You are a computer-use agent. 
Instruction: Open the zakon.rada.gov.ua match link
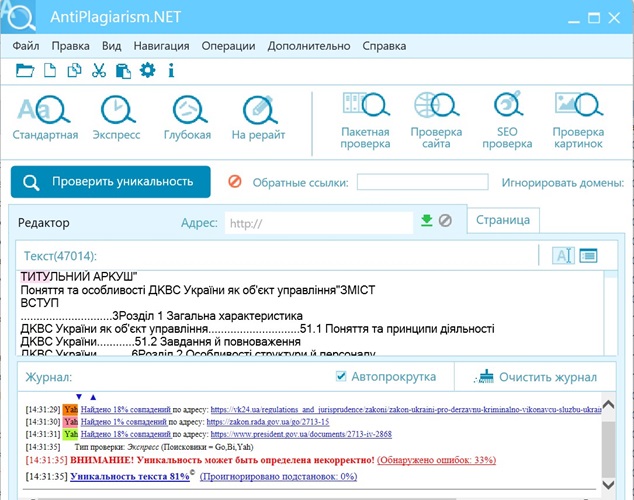tap(268, 422)
